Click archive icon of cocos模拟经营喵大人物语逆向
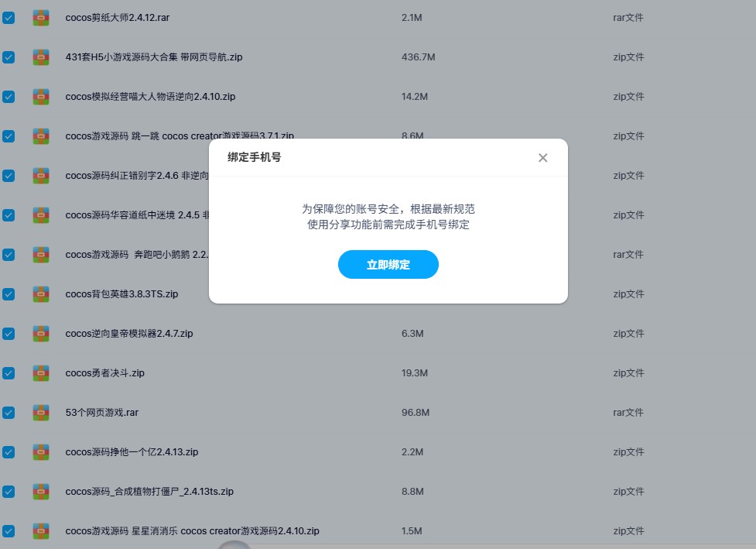Image resolution: width=756 pixels, height=549 pixels. pyautogui.click(x=41, y=97)
